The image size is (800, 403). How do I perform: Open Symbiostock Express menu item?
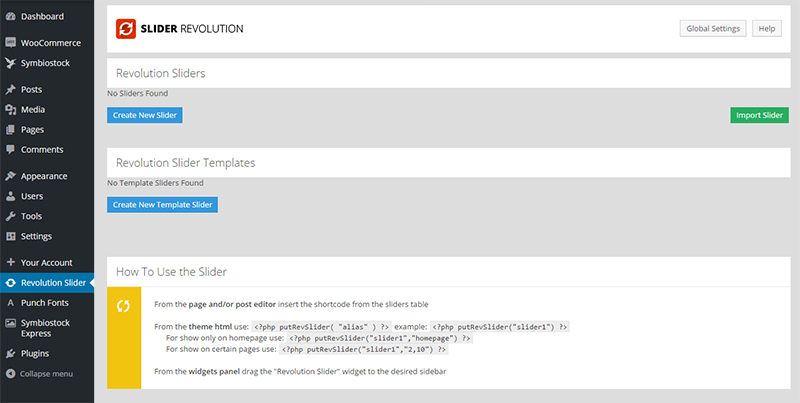point(47,328)
